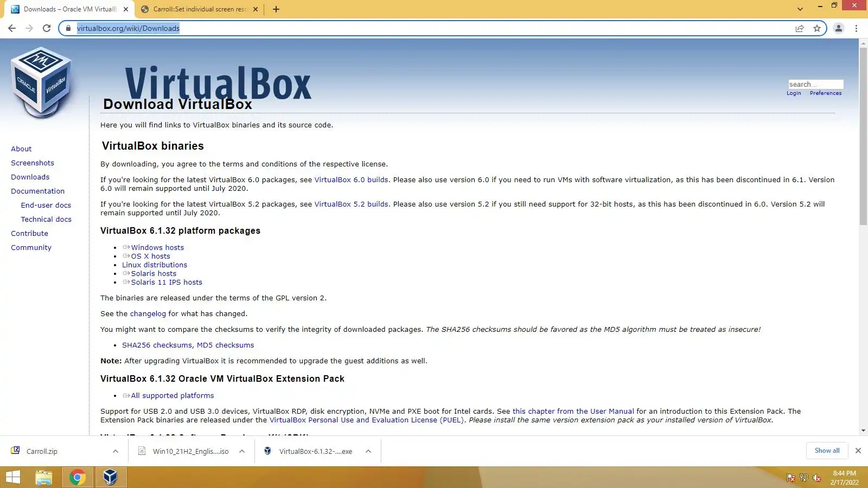Image resolution: width=868 pixels, height=488 pixels.
Task: Open the downloaded Carroll.zip file
Action: point(42,451)
